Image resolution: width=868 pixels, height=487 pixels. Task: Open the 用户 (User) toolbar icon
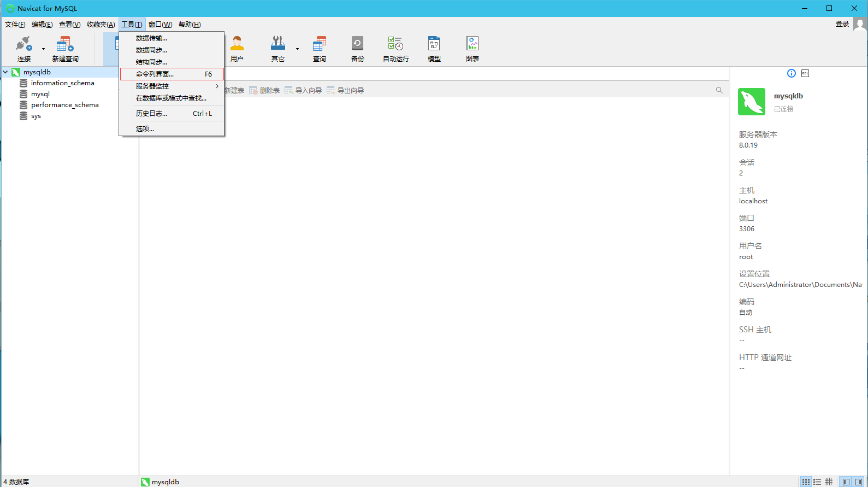click(237, 44)
